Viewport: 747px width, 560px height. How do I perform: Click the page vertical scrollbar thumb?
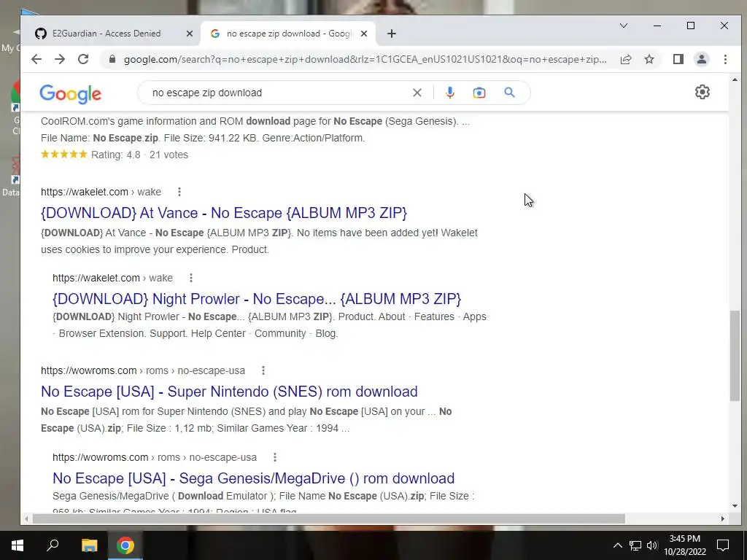pyautogui.click(x=735, y=355)
